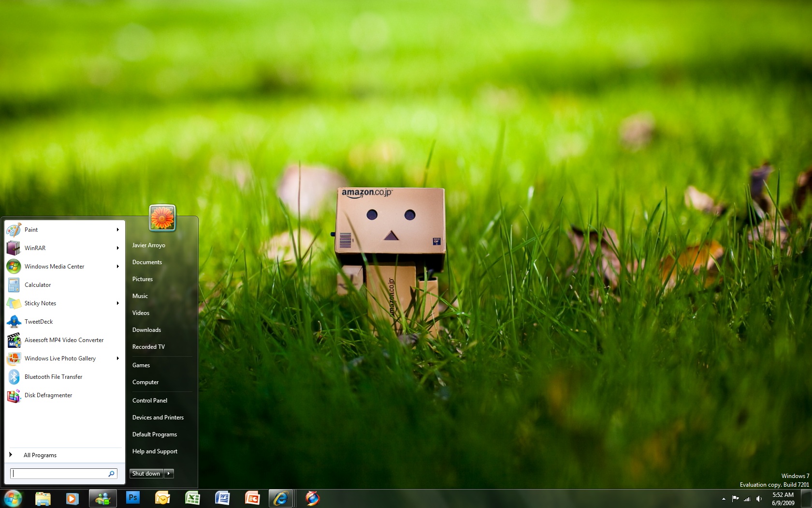
Task: Open Outlook from the taskbar
Action: pos(162,498)
